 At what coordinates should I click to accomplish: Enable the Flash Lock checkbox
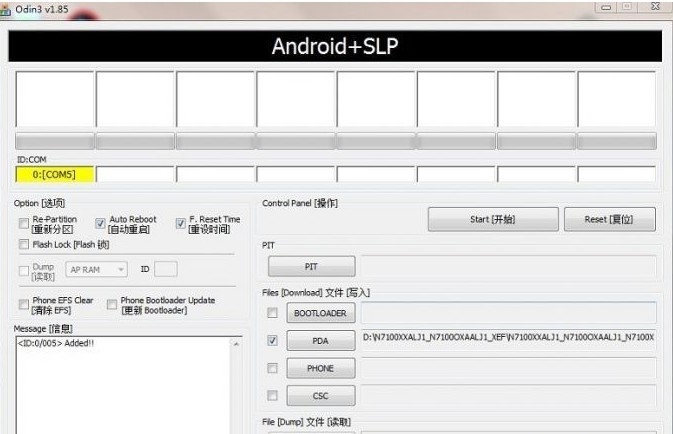click(x=24, y=244)
